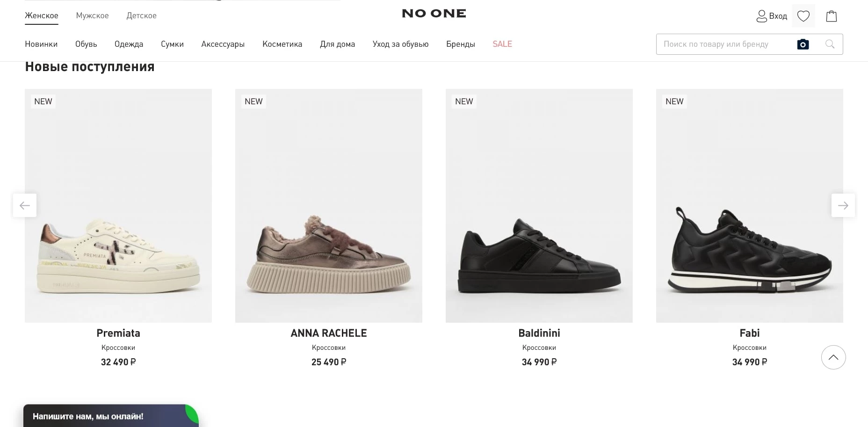Click the magnifying glass search icon

(x=830, y=44)
